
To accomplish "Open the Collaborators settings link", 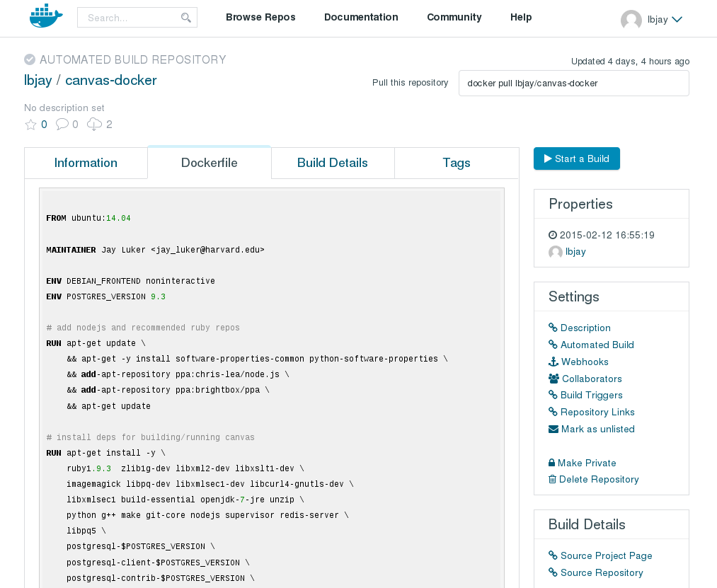I will tap(592, 379).
